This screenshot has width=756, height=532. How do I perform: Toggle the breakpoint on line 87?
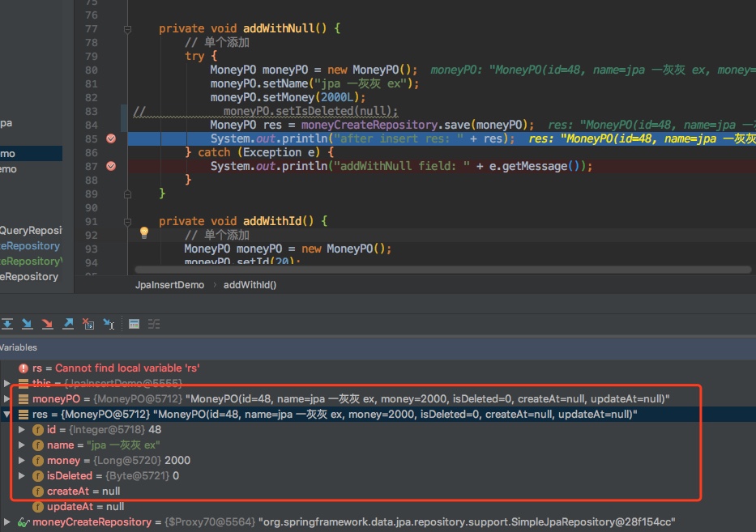pyautogui.click(x=111, y=166)
